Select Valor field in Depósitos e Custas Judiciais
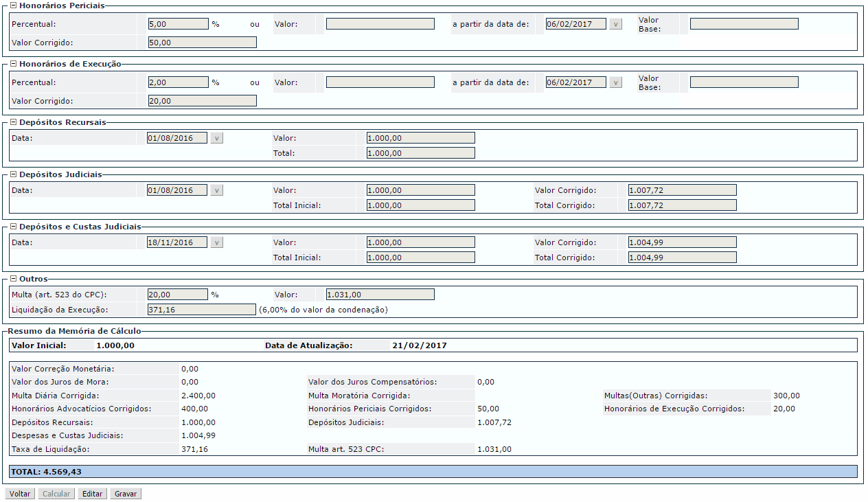The image size is (868, 502). pos(421,242)
